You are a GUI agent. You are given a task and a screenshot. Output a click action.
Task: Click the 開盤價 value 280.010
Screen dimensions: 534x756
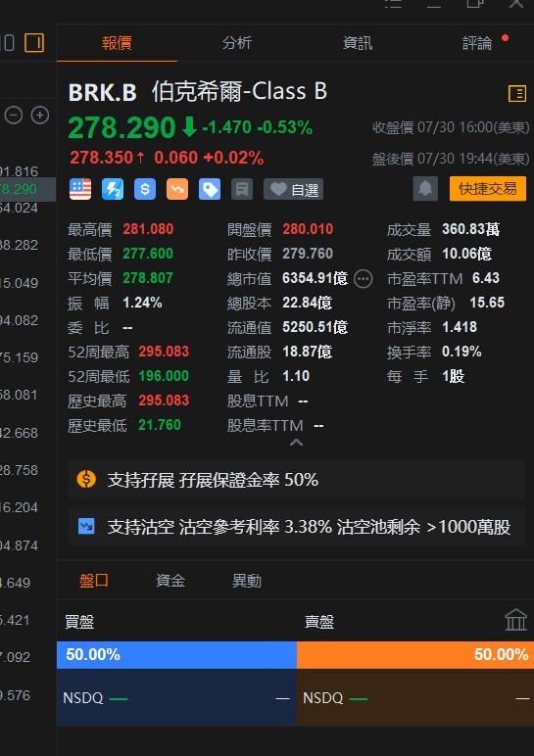(308, 229)
